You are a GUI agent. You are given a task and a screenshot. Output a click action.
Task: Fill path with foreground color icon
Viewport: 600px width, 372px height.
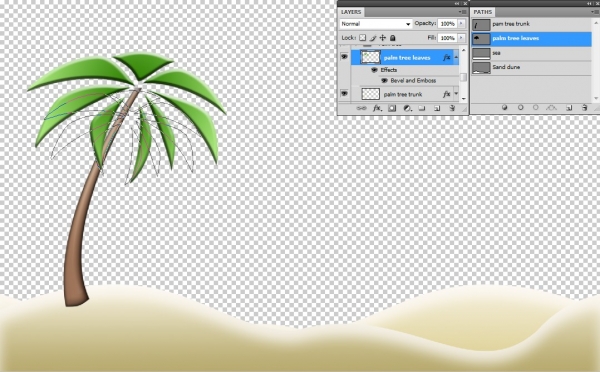[x=504, y=108]
